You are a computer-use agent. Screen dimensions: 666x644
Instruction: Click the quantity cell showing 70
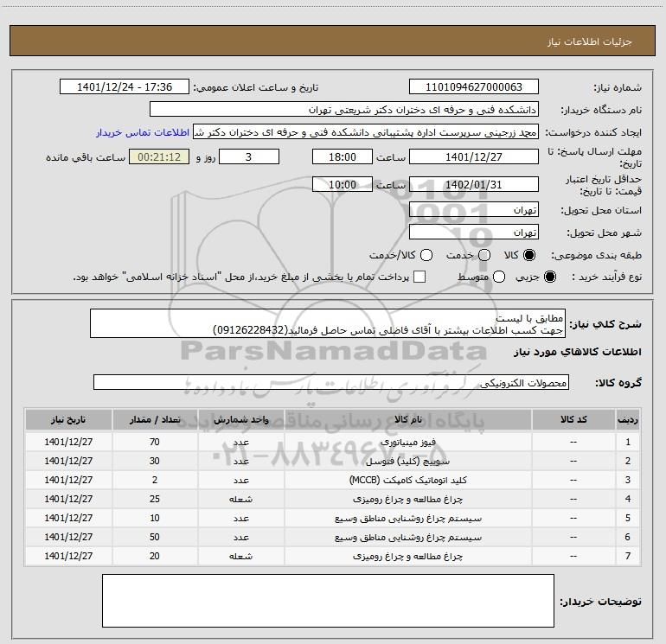[x=155, y=442]
